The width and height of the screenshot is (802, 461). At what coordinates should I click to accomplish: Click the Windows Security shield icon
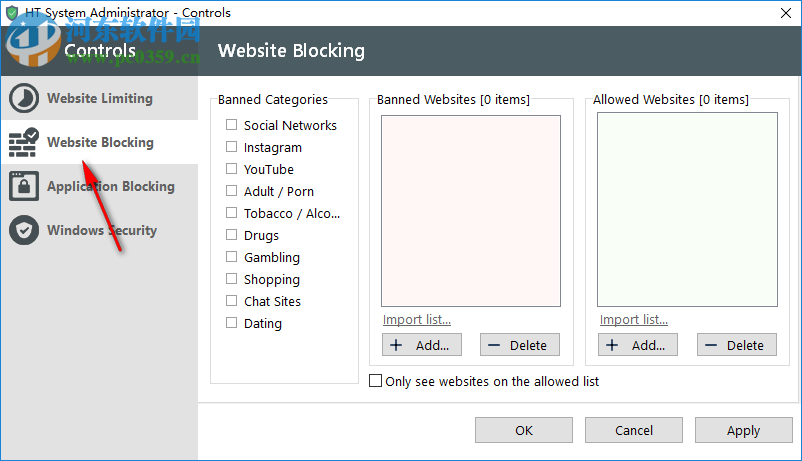24,231
